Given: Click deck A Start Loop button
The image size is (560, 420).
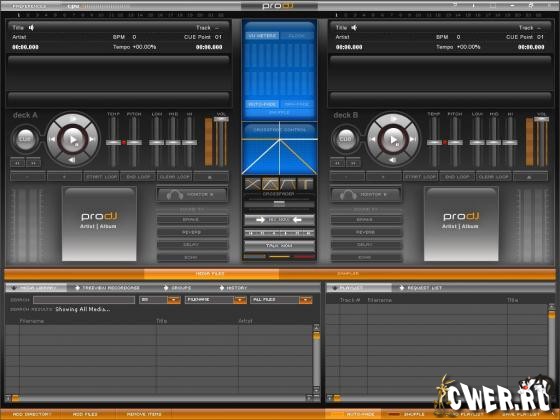Looking at the screenshot, I should (x=101, y=177).
